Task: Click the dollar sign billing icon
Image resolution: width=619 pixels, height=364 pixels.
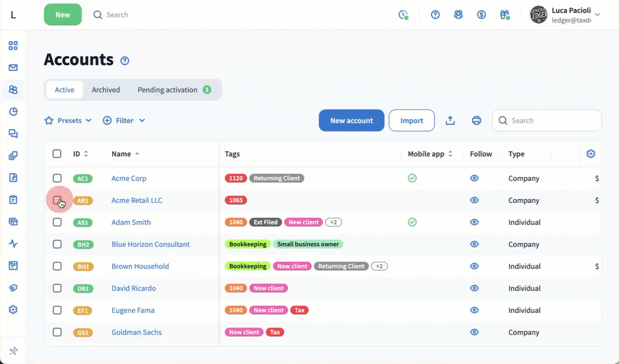Action: coord(481,15)
